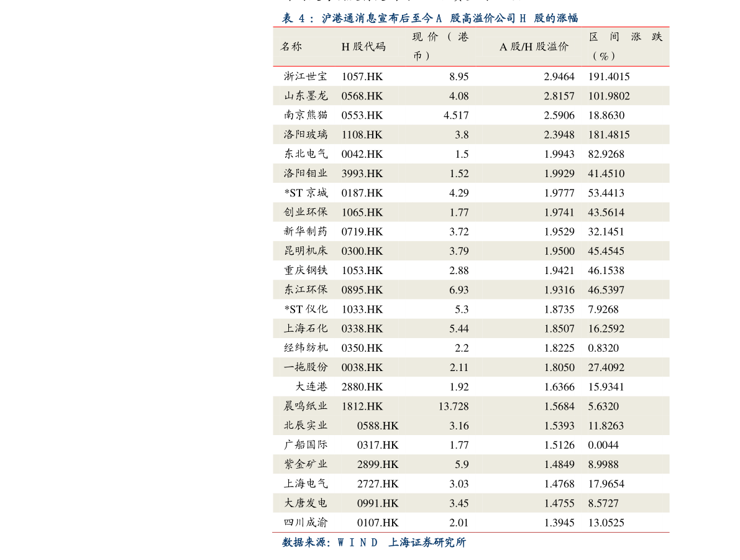
Task: Click the value '0.8320'
Action: 603,348
